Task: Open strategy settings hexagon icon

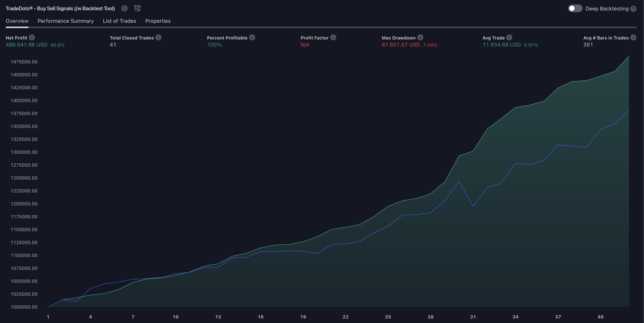Action: [124, 9]
